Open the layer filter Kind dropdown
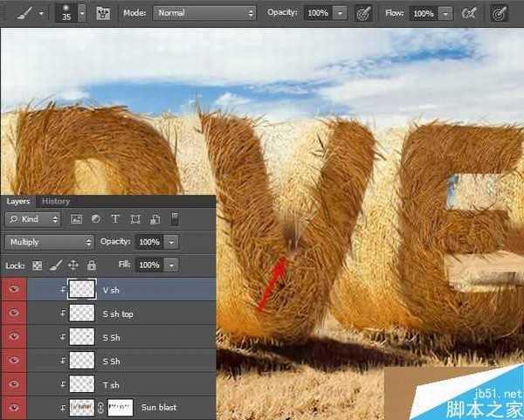The width and height of the screenshot is (524, 420). click(33, 219)
